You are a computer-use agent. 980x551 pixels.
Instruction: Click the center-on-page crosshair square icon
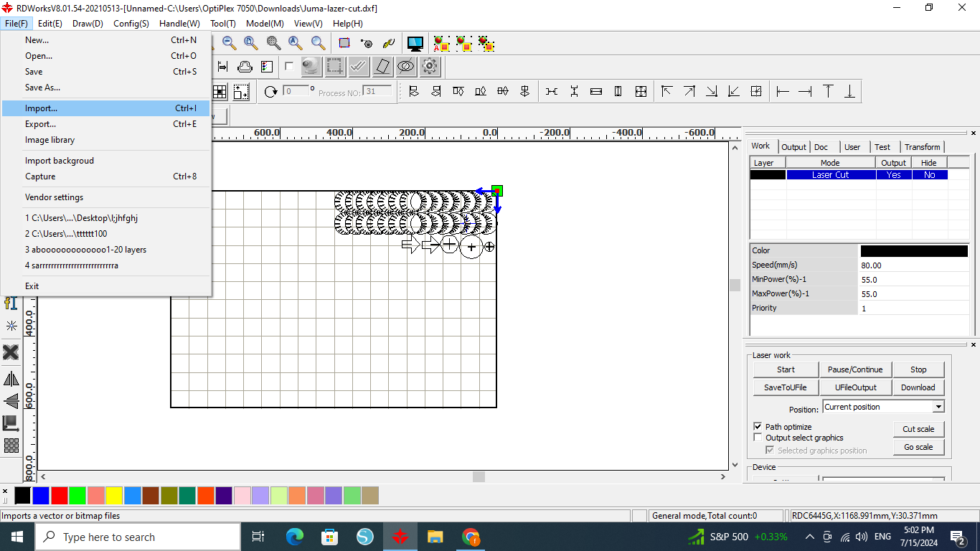tap(755, 91)
